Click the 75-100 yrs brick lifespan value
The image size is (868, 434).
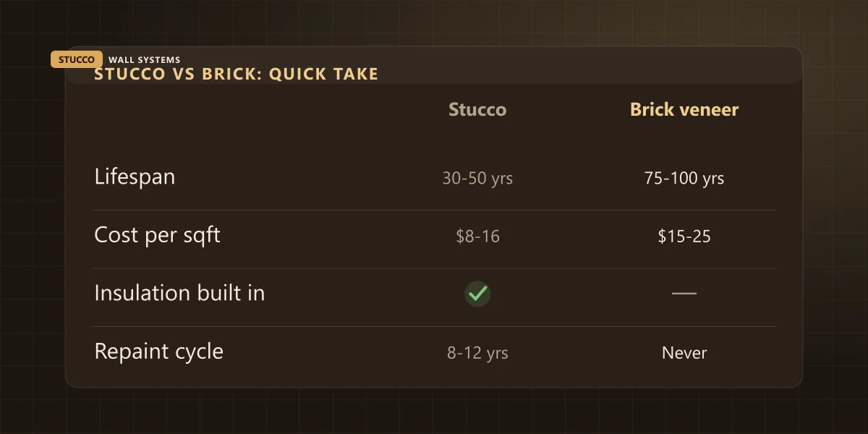pyautogui.click(x=684, y=179)
